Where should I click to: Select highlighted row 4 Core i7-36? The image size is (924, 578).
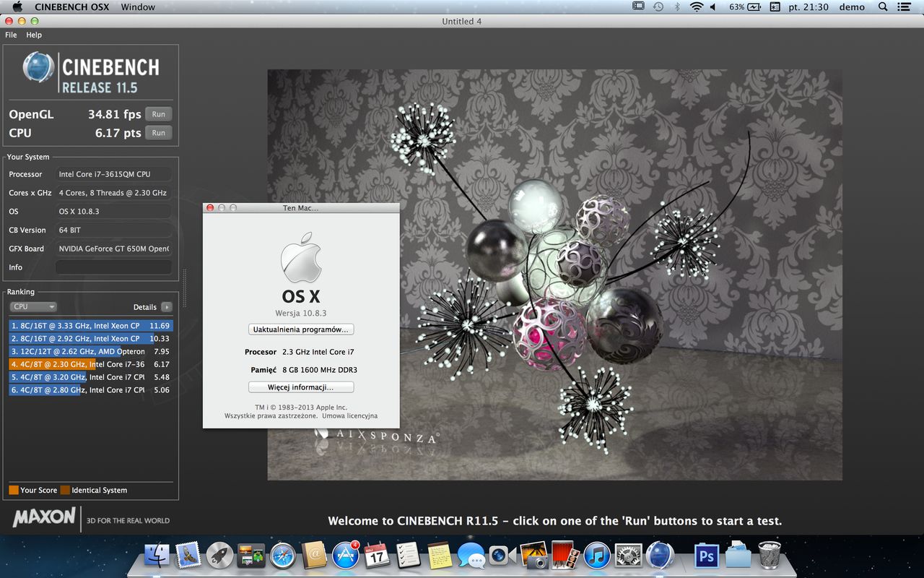(x=91, y=364)
